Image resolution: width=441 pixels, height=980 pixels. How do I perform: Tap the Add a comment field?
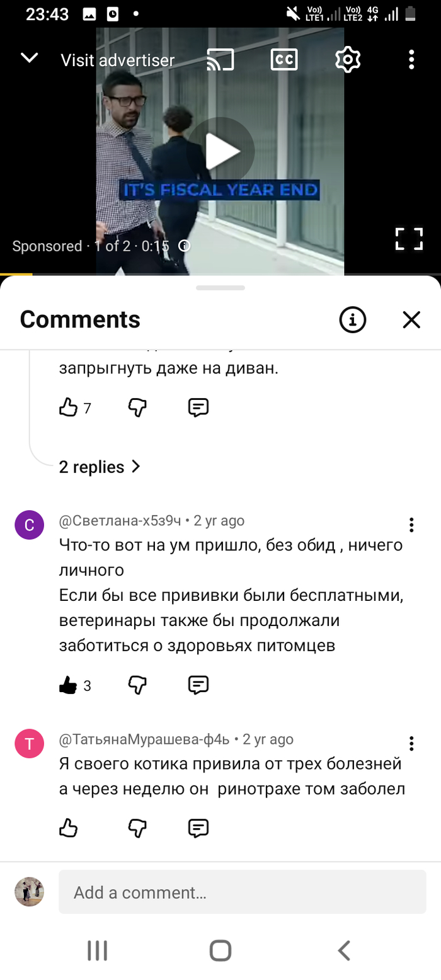242,892
